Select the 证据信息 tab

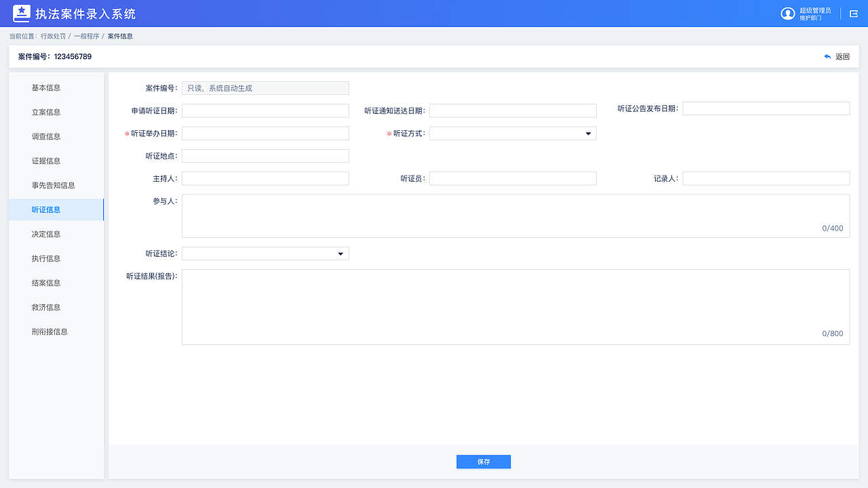click(56, 161)
